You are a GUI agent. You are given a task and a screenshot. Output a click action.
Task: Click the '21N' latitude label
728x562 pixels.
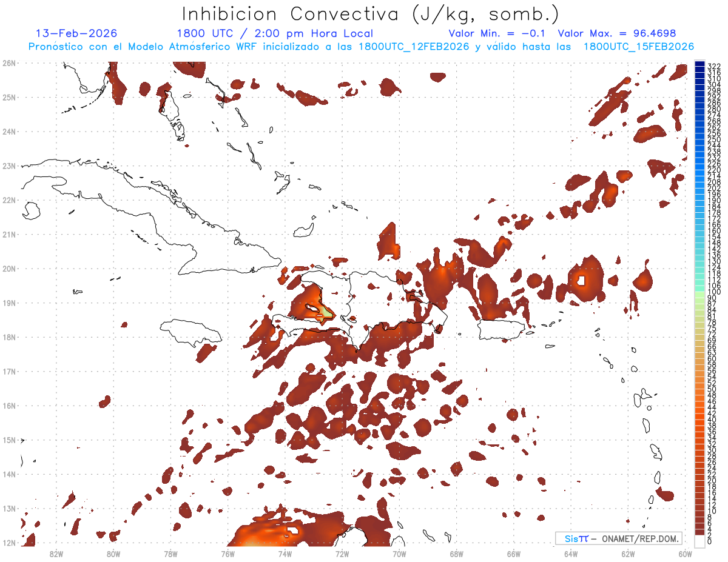(8, 234)
